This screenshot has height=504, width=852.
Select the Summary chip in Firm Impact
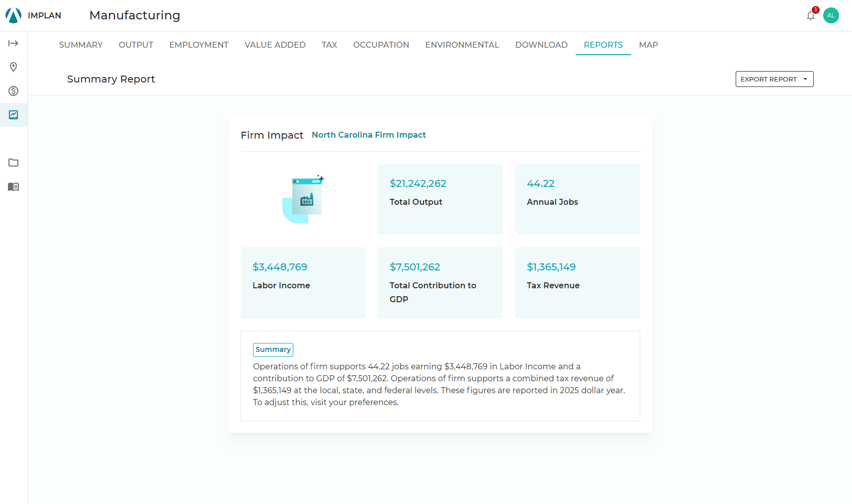pyautogui.click(x=273, y=349)
